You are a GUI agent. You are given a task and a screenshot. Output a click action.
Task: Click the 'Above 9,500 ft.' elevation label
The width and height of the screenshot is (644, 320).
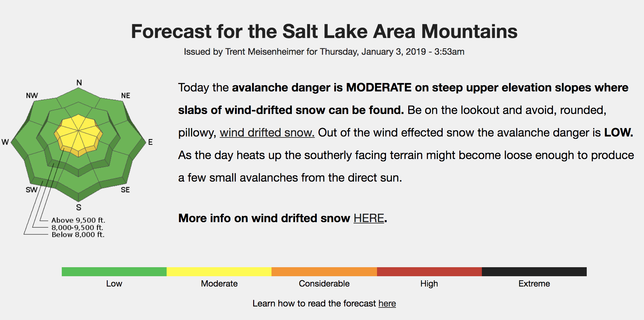click(x=78, y=220)
